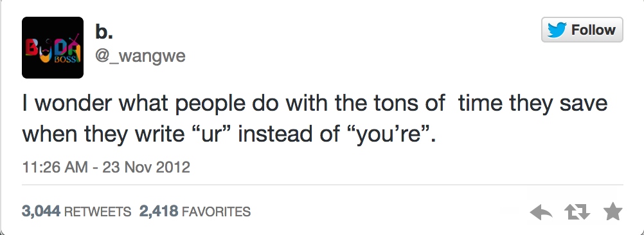Click the FAVORITES label
Image resolution: width=644 pixels, height=235 pixels.
click(x=216, y=212)
